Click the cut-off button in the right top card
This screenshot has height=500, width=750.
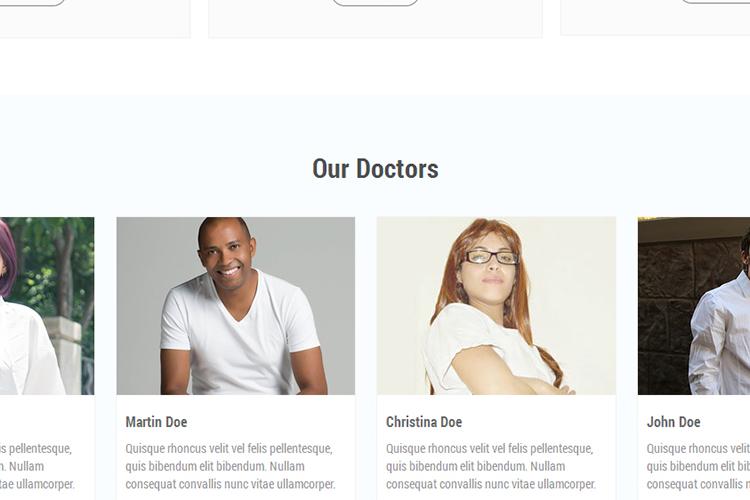coord(715,2)
